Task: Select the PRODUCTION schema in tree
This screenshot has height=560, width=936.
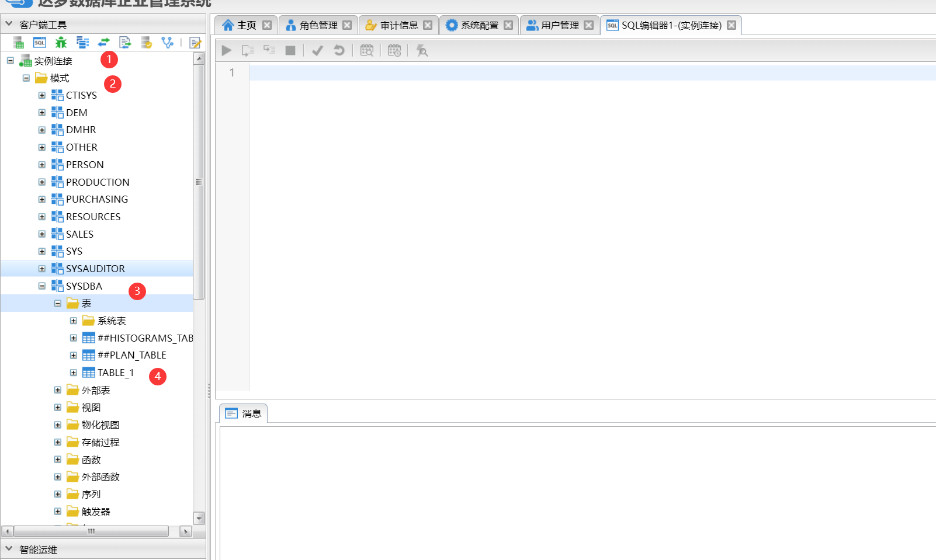Action: [98, 182]
